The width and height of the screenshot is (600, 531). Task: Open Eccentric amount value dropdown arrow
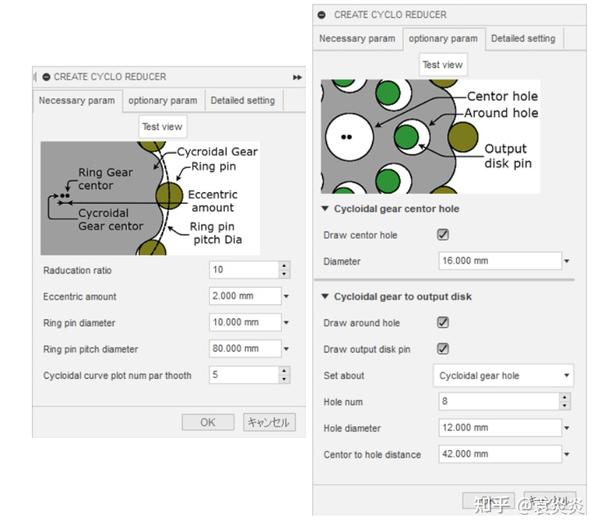pyautogui.click(x=286, y=296)
